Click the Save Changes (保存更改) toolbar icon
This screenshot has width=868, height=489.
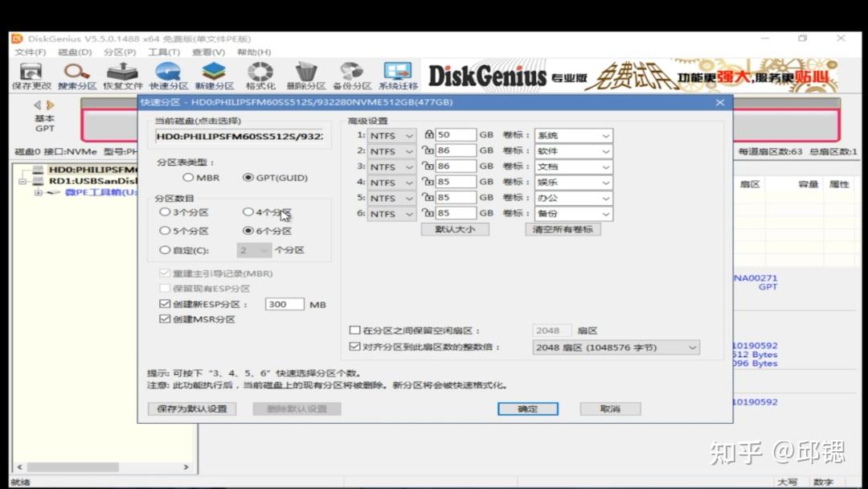(31, 76)
